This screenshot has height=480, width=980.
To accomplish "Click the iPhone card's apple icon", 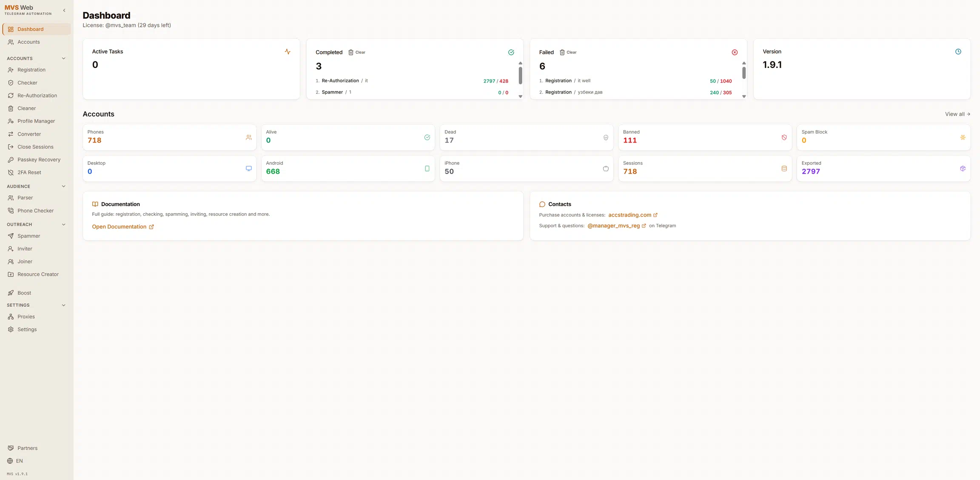I will point(606,169).
